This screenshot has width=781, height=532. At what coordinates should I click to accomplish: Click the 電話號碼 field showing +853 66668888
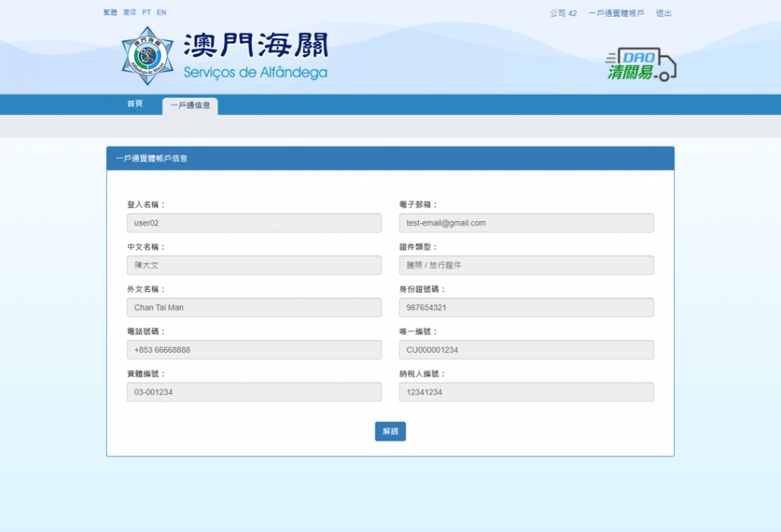click(254, 350)
